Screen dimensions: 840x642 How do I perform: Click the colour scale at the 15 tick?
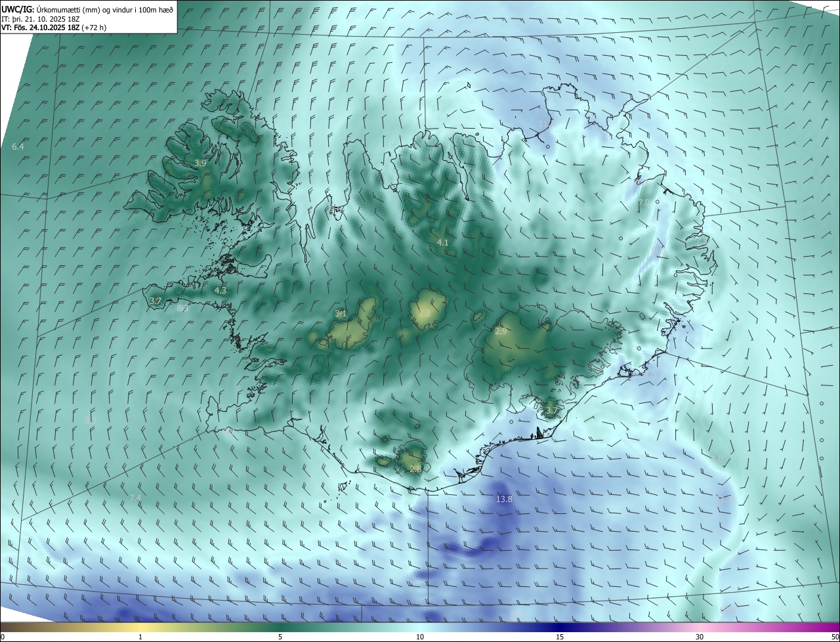coord(560,637)
